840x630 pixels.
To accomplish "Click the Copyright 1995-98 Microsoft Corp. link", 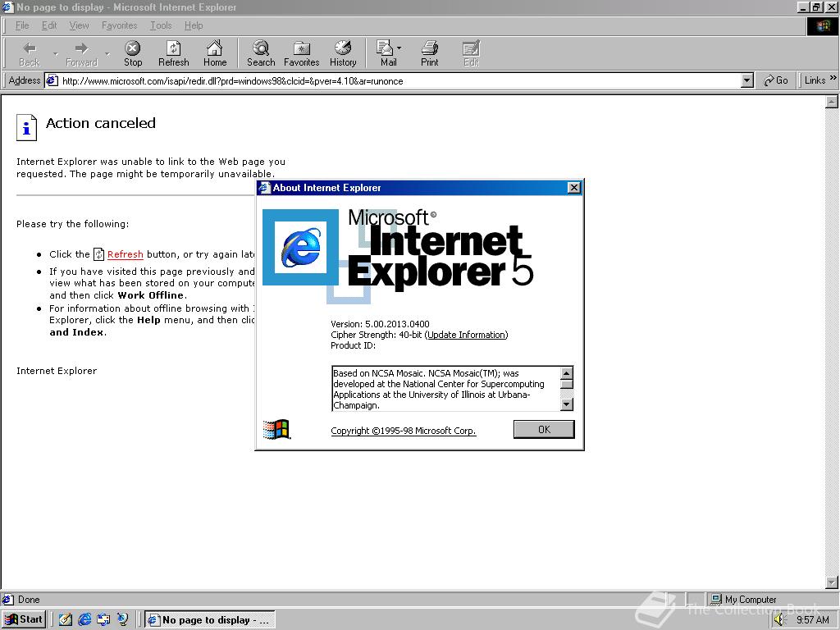I will coord(404,431).
